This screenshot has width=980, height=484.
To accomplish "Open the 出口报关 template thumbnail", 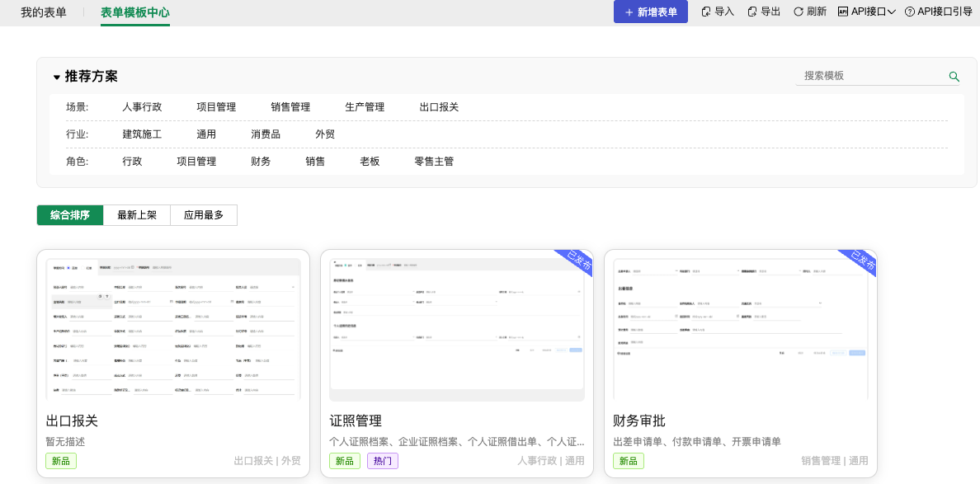I will 173,329.
